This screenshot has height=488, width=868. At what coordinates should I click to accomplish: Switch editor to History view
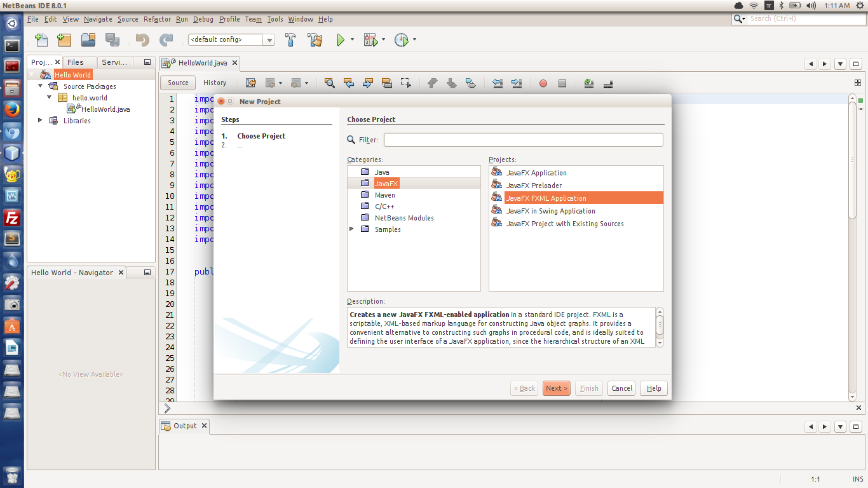[x=215, y=83]
